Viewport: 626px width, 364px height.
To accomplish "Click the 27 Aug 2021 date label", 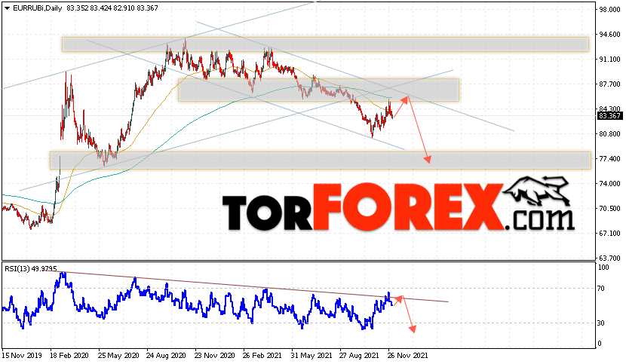I will click(x=359, y=355).
